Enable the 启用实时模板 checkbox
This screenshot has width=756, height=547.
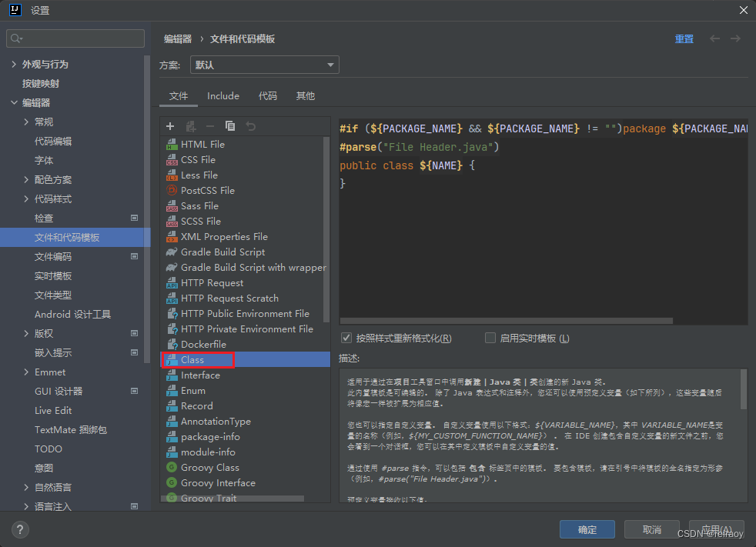(490, 338)
